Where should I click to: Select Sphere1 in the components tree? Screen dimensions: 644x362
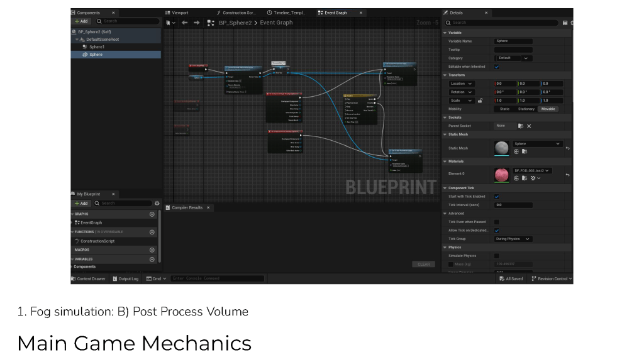[x=96, y=47]
